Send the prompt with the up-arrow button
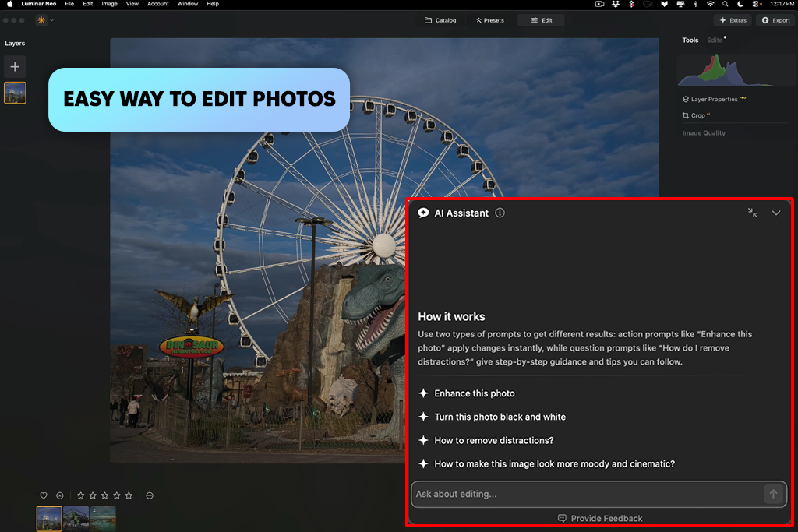The image size is (798, 532). [x=773, y=494]
